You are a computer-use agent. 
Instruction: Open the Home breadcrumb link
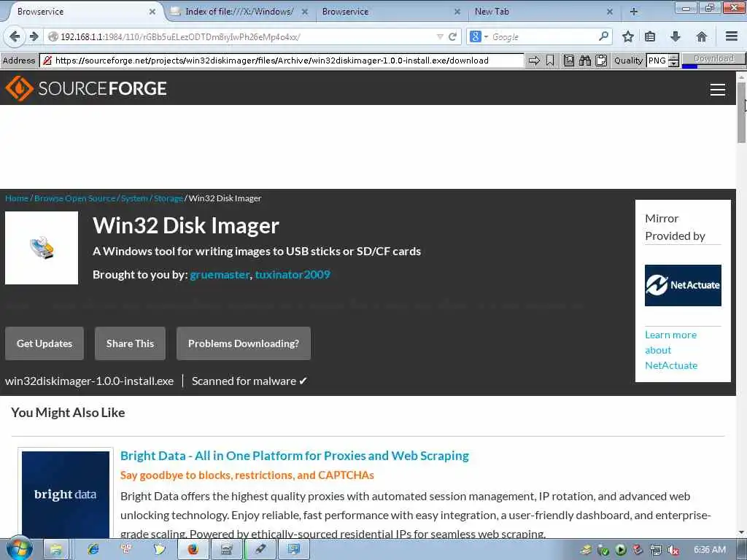click(17, 198)
